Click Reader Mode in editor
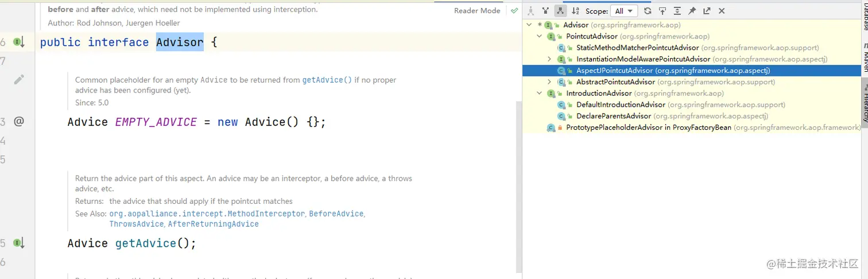Screen dimensions: 868x279 pos(477,11)
